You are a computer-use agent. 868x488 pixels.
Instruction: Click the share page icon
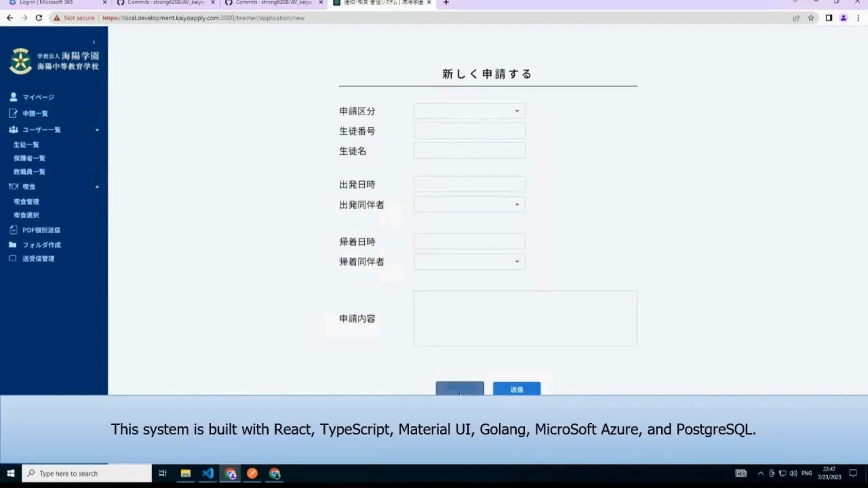tap(797, 18)
